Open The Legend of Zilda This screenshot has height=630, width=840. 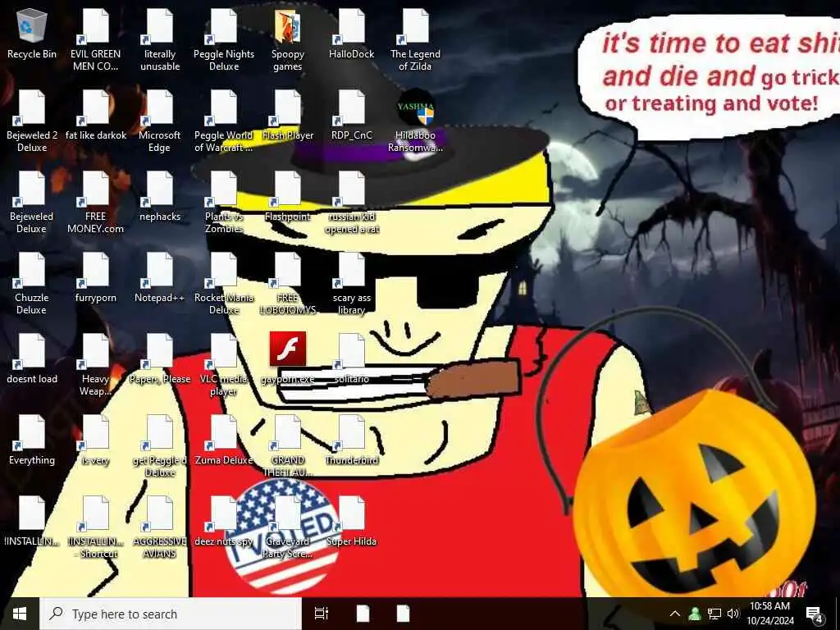415,39
